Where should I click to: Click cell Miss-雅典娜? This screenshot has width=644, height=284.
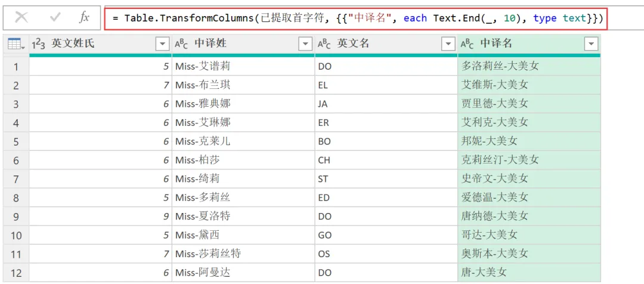[x=243, y=104]
